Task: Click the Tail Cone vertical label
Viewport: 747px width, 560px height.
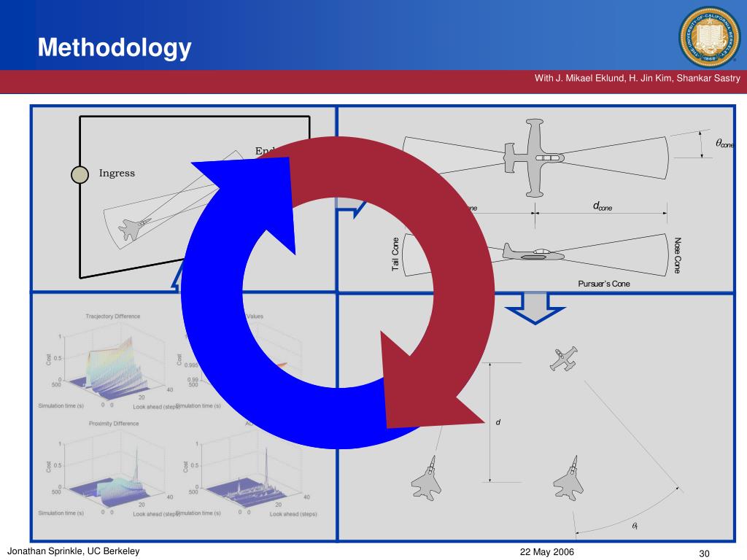Action: click(x=395, y=254)
